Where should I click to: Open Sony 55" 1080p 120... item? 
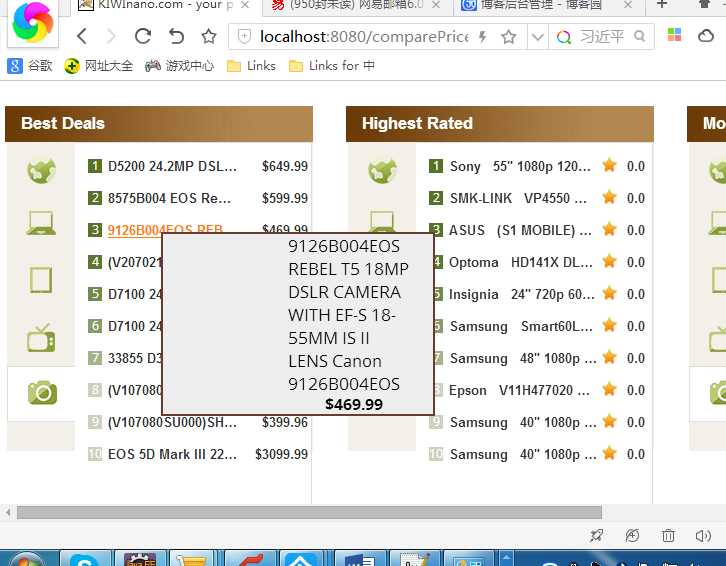(520, 166)
